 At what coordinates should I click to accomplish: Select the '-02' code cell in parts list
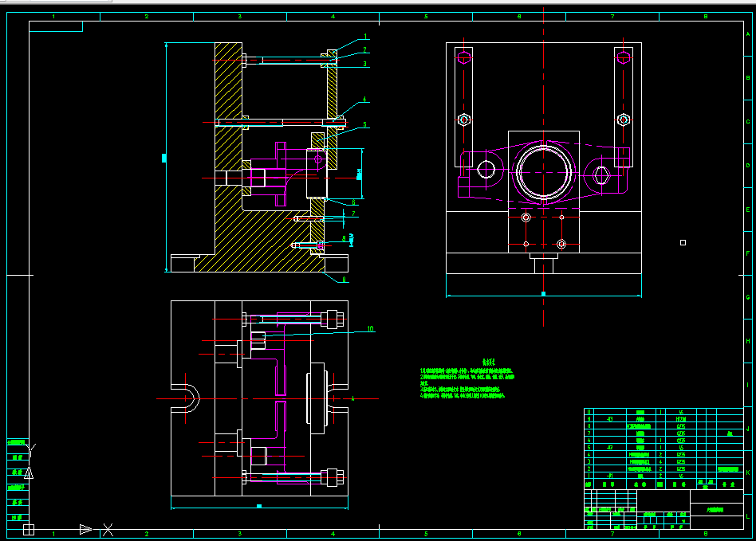click(610, 448)
